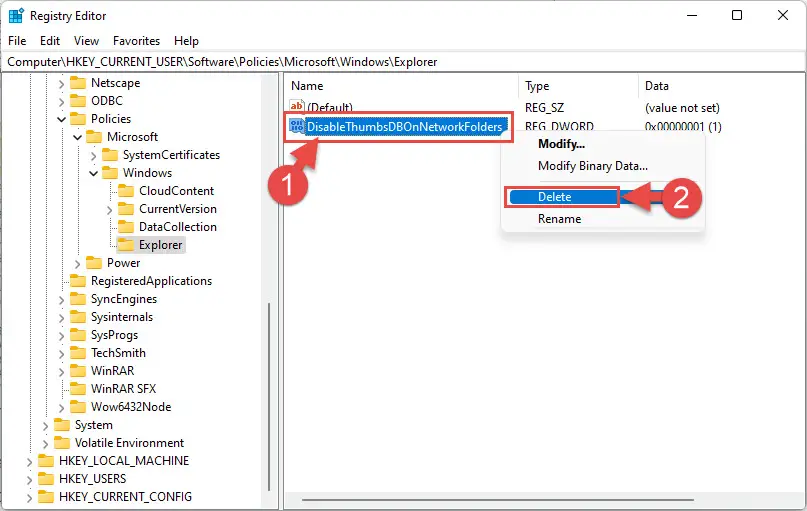Maximize the Registry Editor window
Viewport: 807px width, 511px height.
(x=737, y=15)
